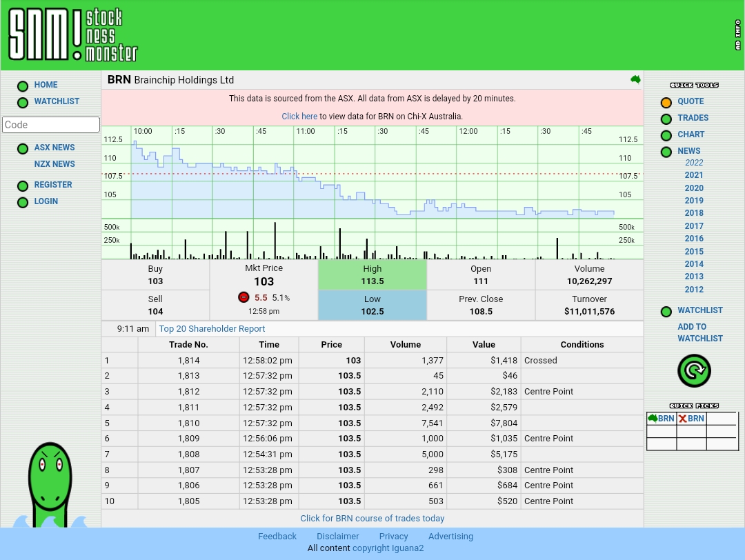Select the Volume 10,262,297 value
The image size is (745, 560).
pos(589,281)
